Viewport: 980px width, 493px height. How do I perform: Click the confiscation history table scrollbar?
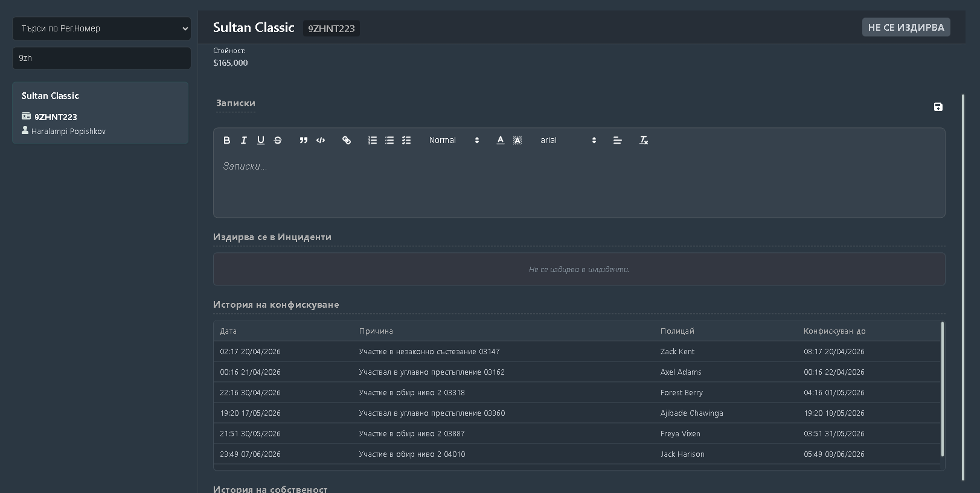942,389
